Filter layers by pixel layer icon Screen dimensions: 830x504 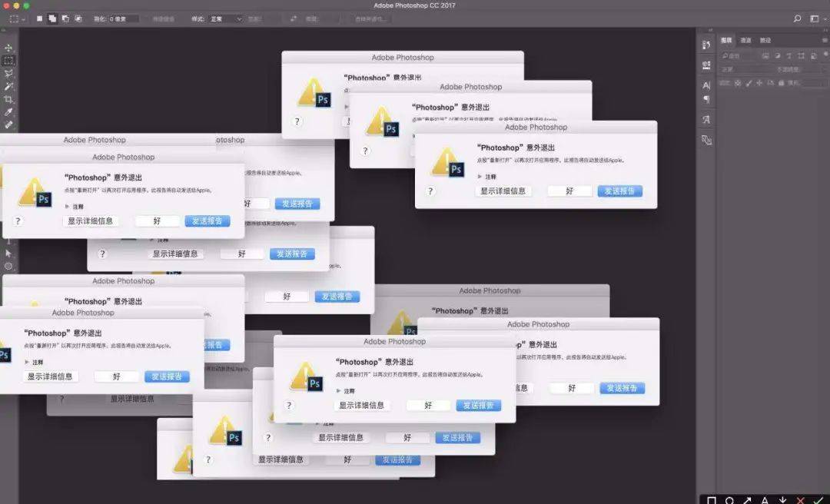(x=765, y=55)
